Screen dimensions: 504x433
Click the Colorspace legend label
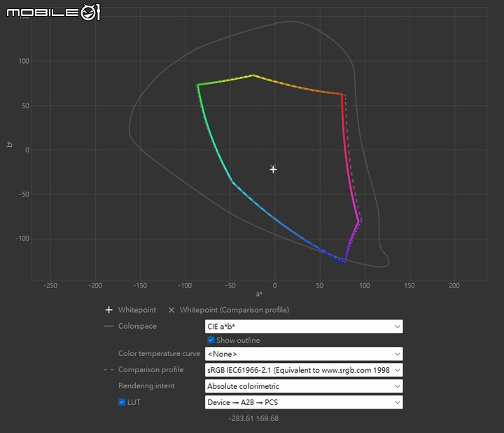tap(137, 326)
